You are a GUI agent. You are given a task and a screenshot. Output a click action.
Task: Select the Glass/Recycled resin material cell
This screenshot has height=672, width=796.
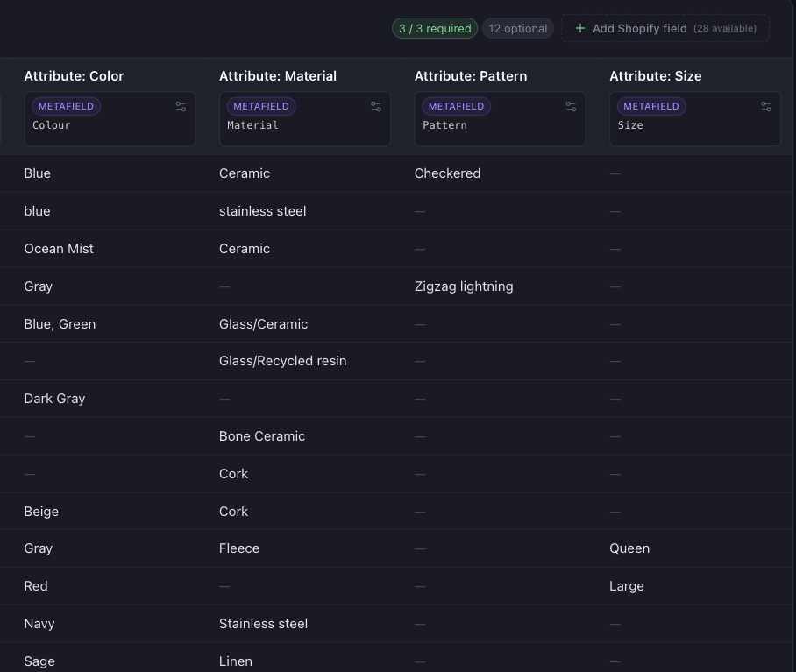coord(283,361)
